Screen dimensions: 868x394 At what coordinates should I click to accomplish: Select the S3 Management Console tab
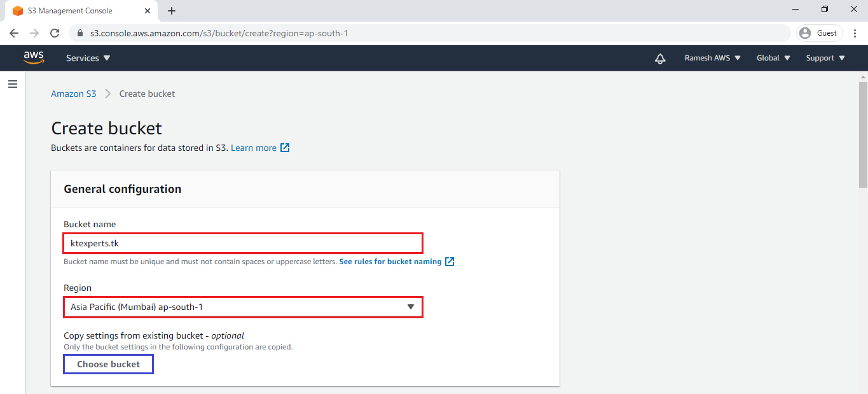pyautogui.click(x=80, y=11)
